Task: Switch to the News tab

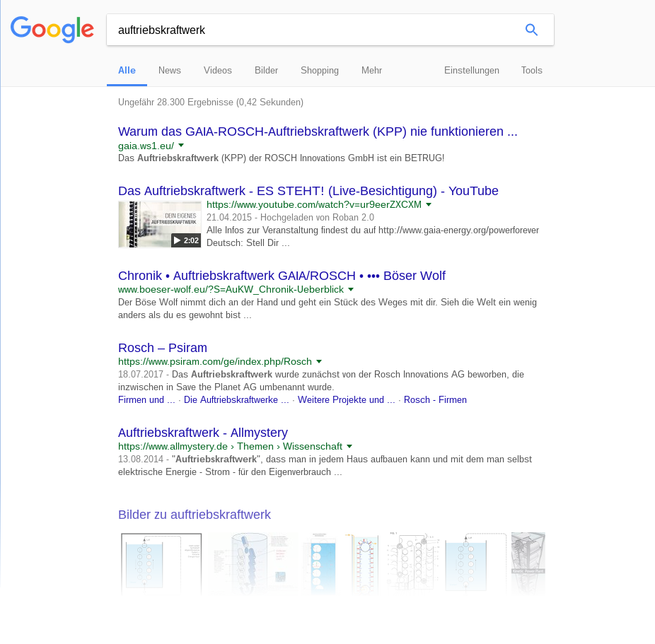Action: pyautogui.click(x=169, y=70)
